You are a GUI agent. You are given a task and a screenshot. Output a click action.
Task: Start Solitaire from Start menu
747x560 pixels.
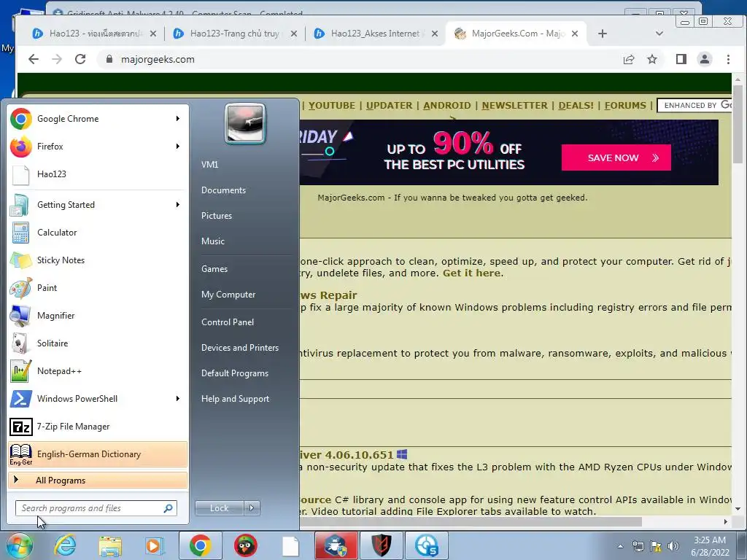[x=97, y=343]
